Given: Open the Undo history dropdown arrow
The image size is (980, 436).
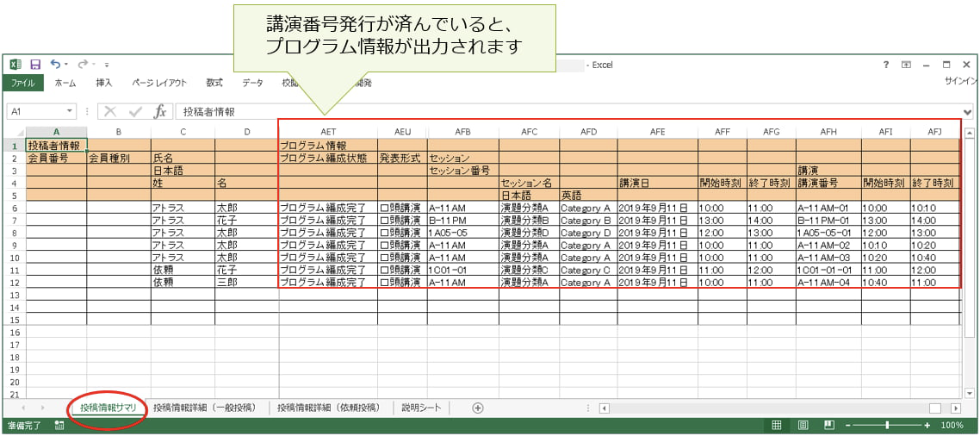Looking at the screenshot, I should pyautogui.click(x=66, y=65).
